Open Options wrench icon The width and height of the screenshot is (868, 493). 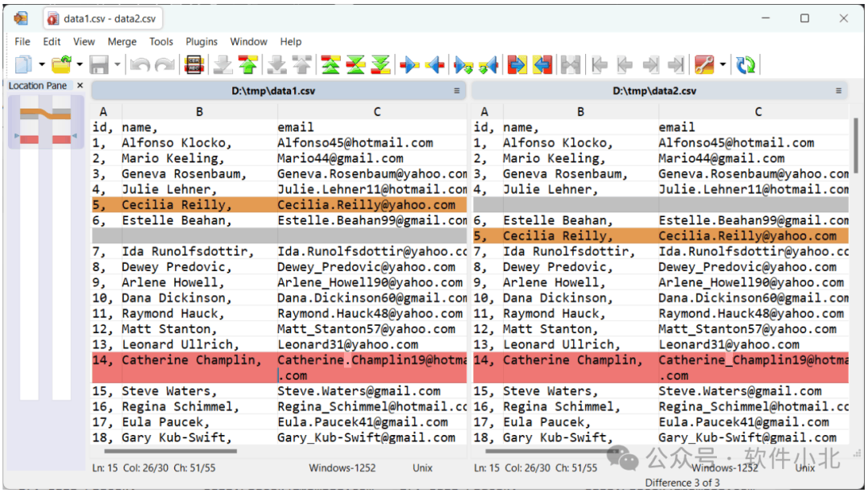click(x=704, y=65)
